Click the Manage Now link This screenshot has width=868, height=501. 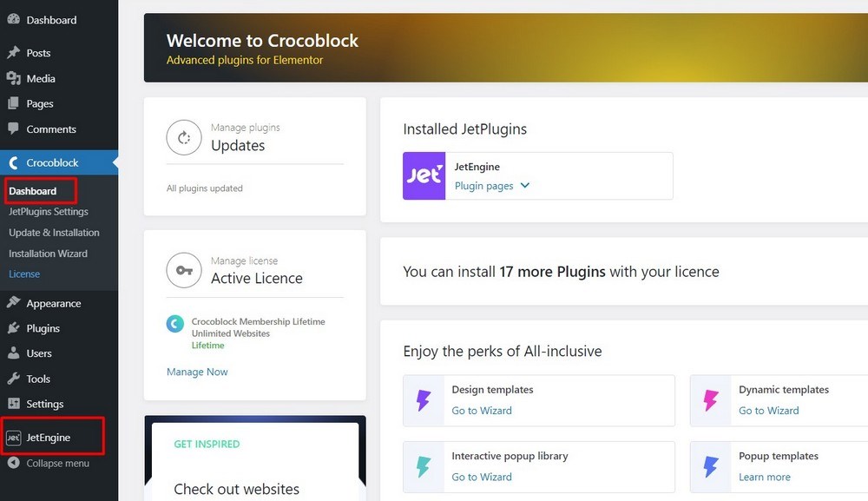click(197, 372)
